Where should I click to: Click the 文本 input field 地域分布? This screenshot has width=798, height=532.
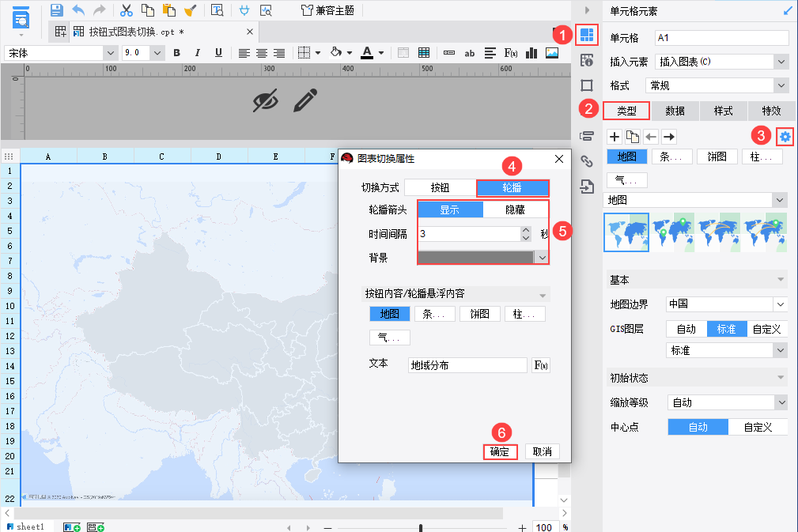click(467, 365)
